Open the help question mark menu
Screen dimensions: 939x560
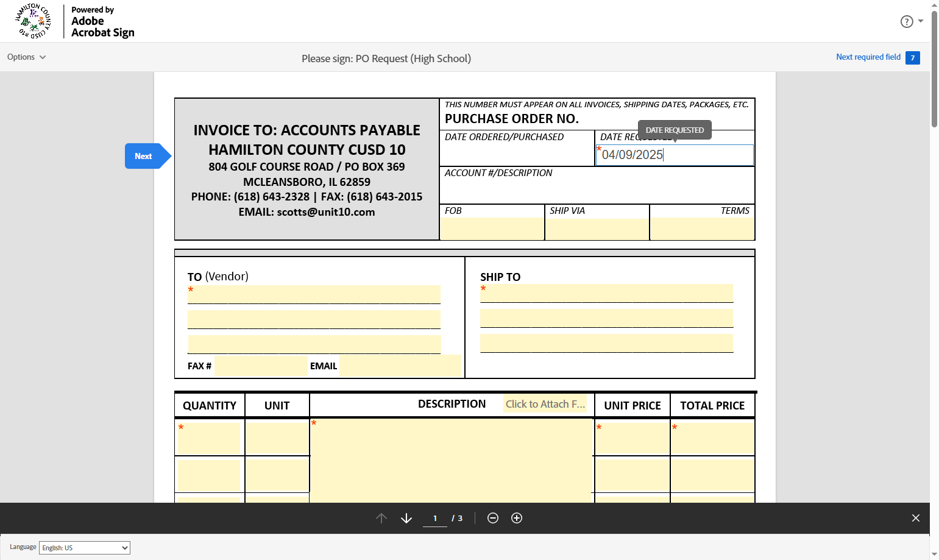click(x=911, y=21)
